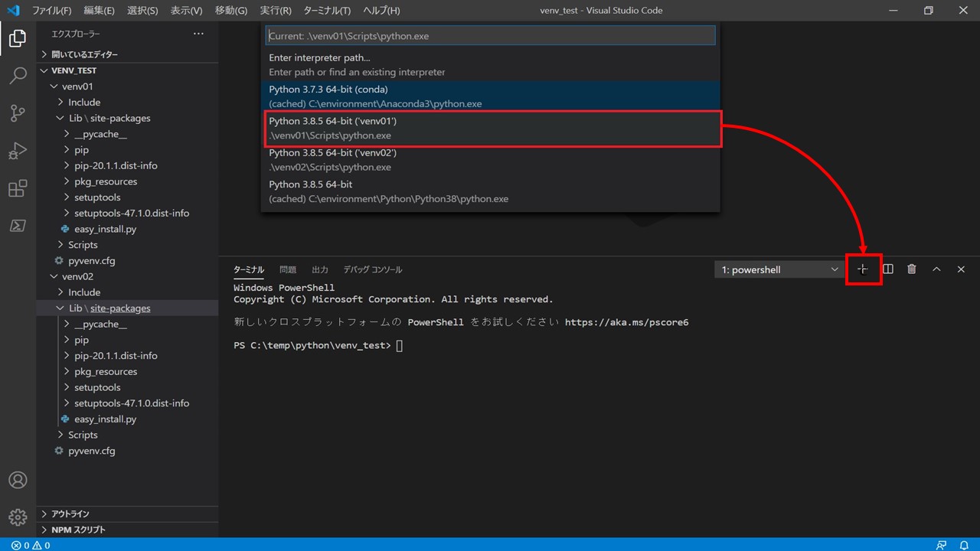This screenshot has height=551, width=980.
Task: Toggle the terminal panel maximize chevron
Action: [936, 269]
